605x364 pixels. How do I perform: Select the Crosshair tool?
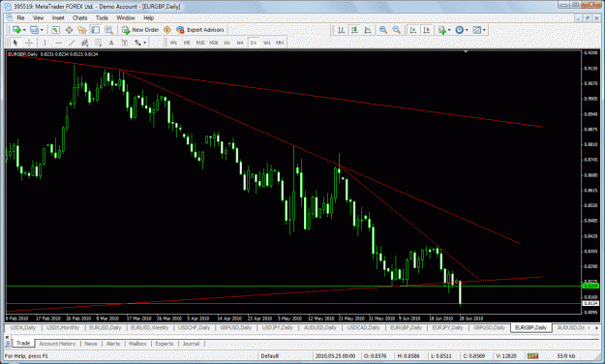pos(29,43)
